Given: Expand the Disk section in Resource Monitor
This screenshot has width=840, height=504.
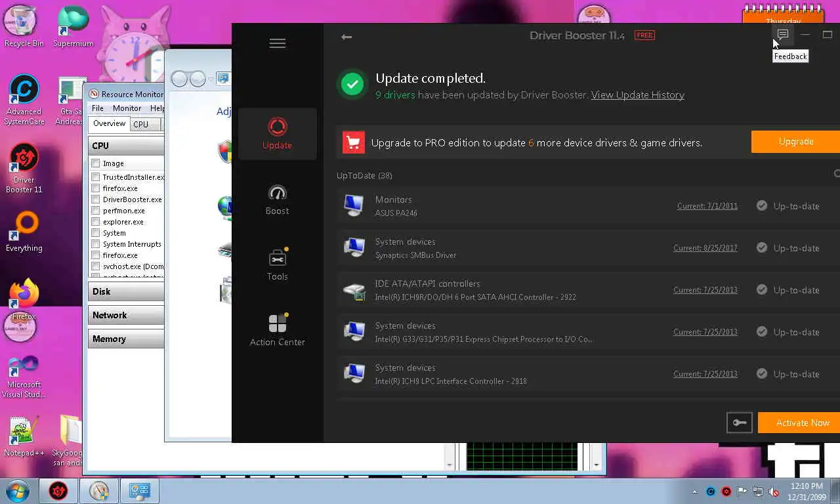Looking at the screenshot, I should pyautogui.click(x=126, y=291).
